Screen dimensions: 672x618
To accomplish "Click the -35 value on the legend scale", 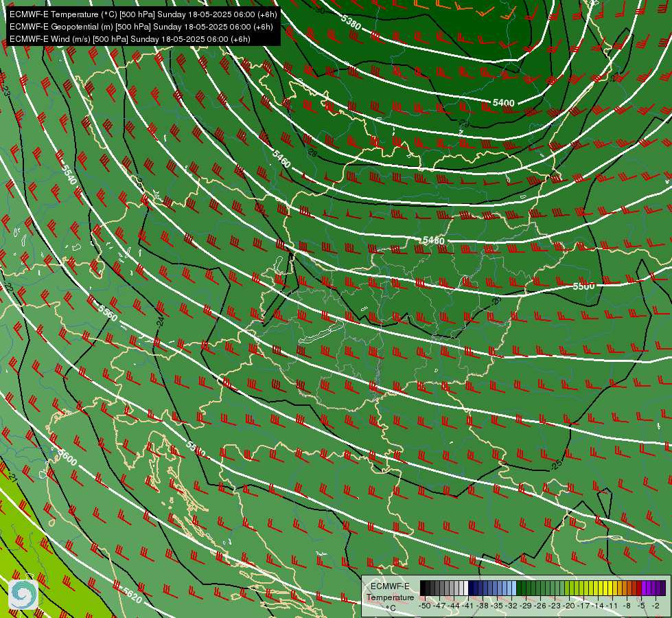I will (x=498, y=606).
